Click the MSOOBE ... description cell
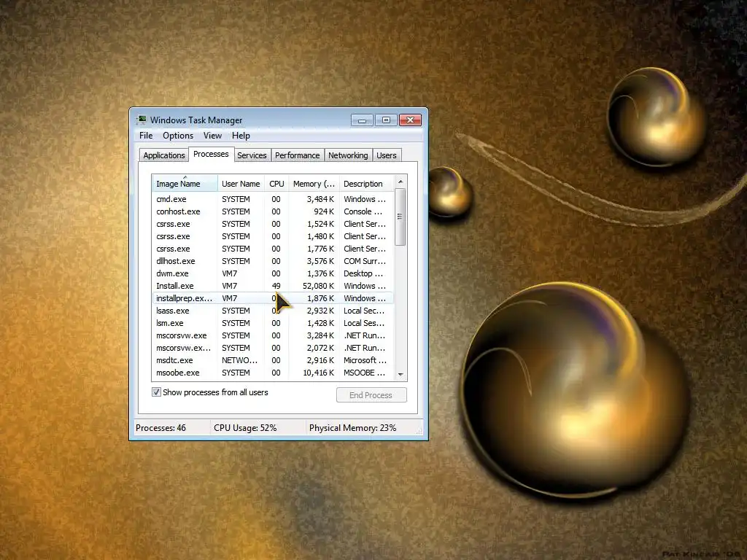Screen dimensions: 747x560 click(x=365, y=373)
